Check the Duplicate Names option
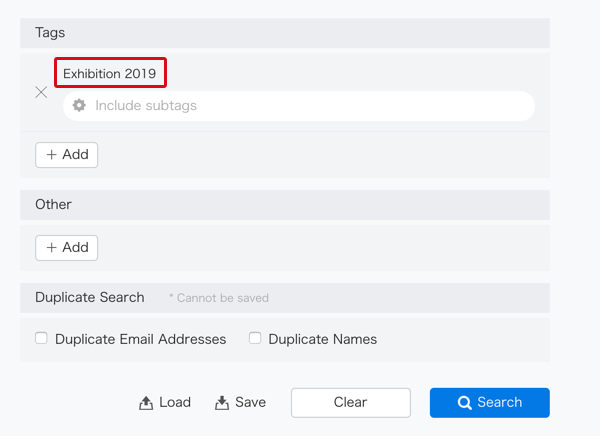The height and width of the screenshot is (436, 600). (x=255, y=338)
